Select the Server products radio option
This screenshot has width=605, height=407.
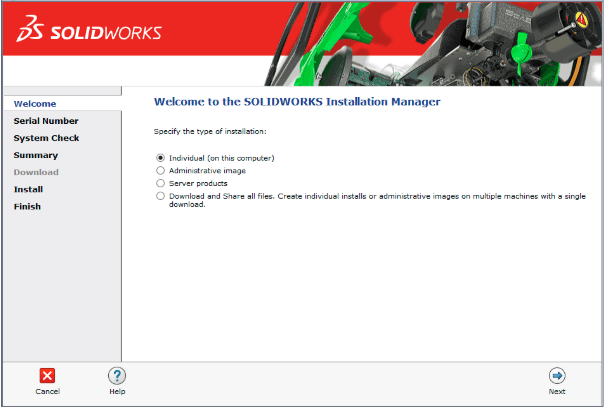(161, 183)
